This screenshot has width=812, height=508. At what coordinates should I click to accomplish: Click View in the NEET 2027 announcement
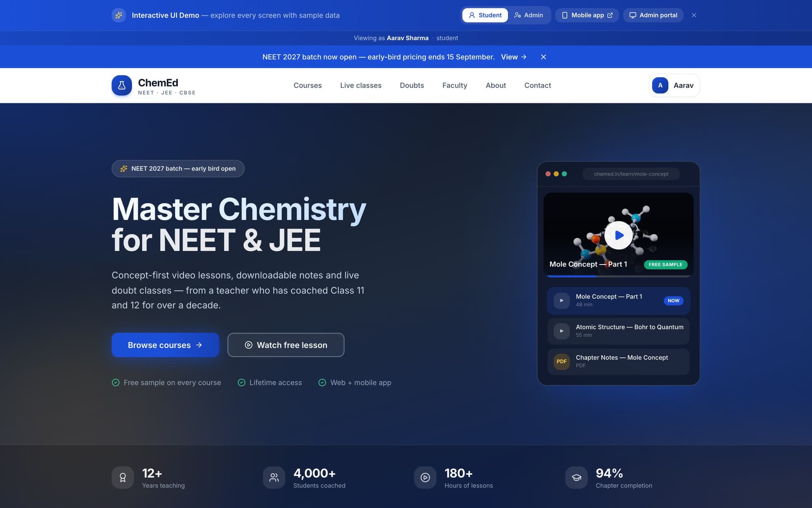tap(514, 57)
